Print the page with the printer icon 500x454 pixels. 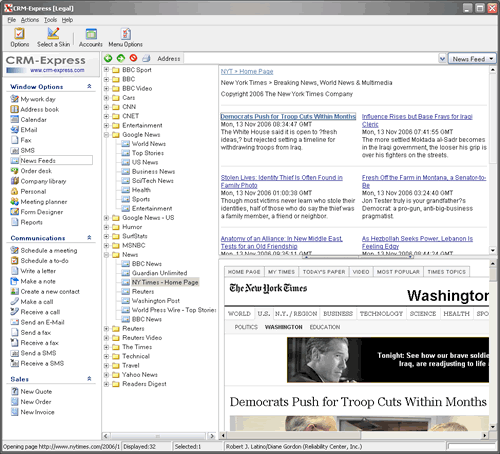(146, 58)
